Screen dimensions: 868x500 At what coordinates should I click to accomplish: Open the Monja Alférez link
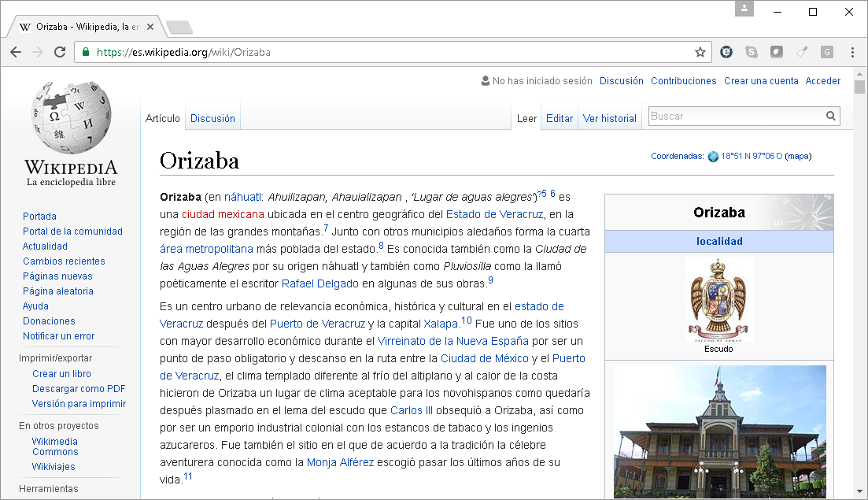pyautogui.click(x=341, y=462)
